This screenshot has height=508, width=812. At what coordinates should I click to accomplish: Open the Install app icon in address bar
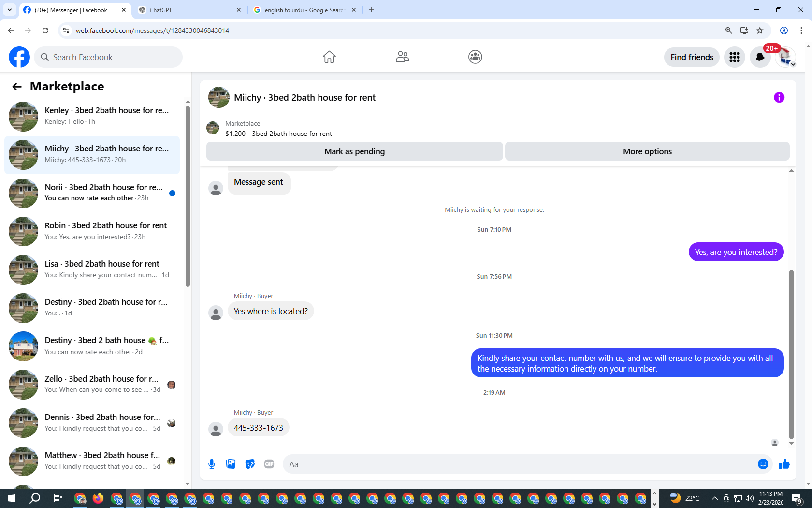[744, 30]
